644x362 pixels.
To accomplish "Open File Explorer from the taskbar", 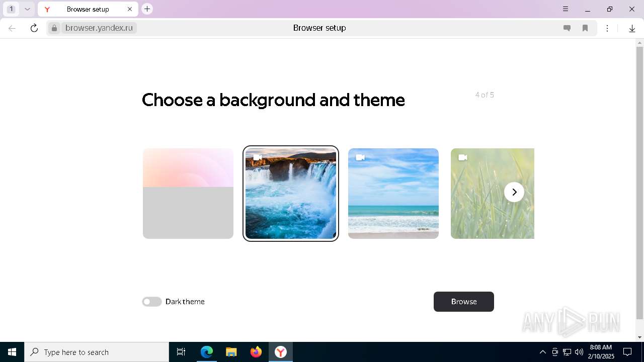I will (x=231, y=352).
